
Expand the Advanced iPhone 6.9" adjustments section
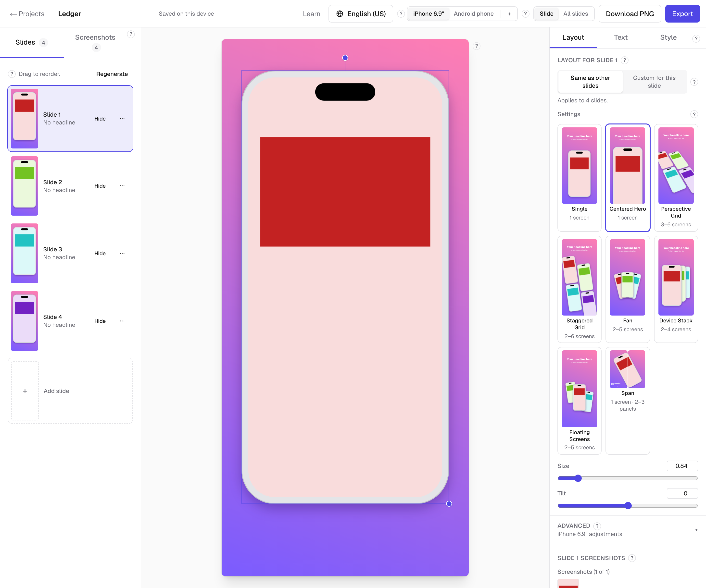pyautogui.click(x=627, y=530)
